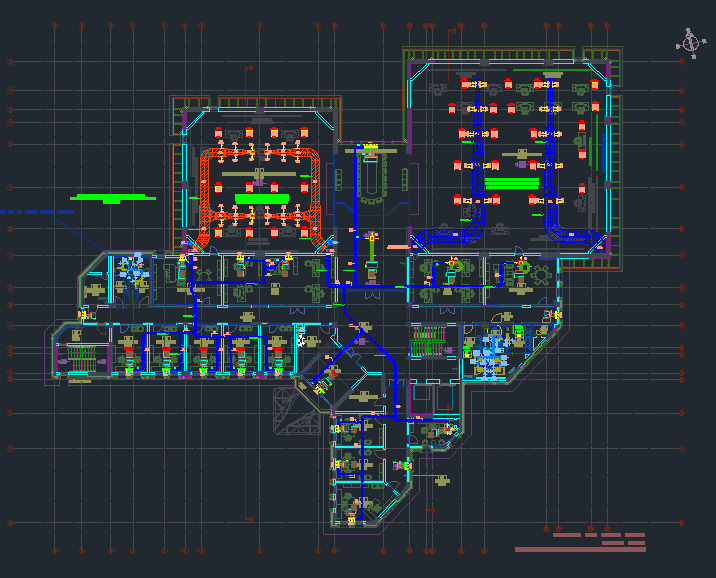This screenshot has width=716, height=578.
Task: Click the light-blue furniture cluster in the left wing
Action: pos(131,268)
